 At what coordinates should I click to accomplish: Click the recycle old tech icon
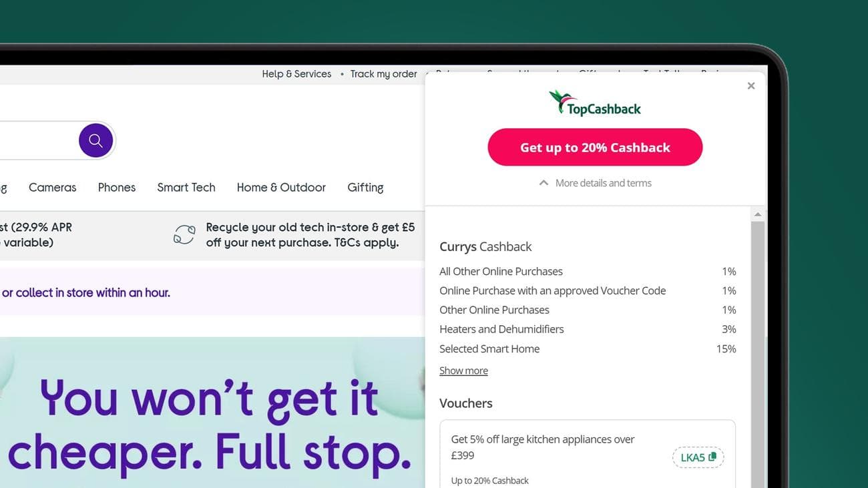(184, 234)
